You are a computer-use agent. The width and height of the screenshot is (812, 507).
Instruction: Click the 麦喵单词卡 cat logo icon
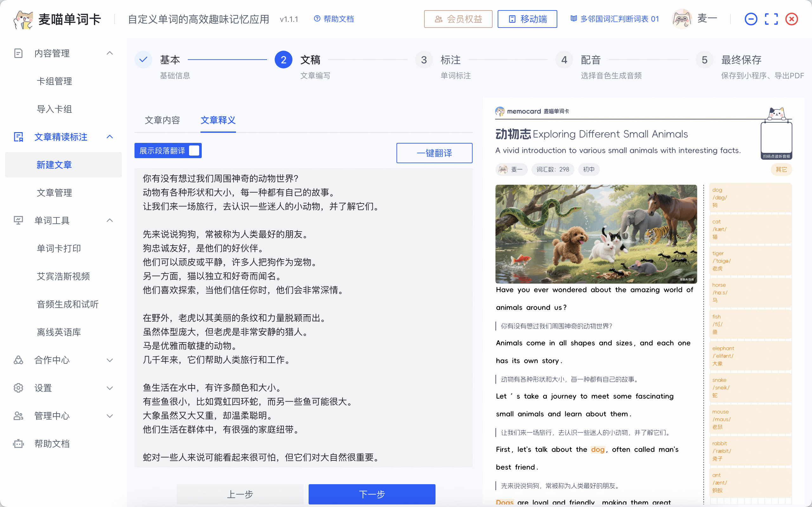23,19
